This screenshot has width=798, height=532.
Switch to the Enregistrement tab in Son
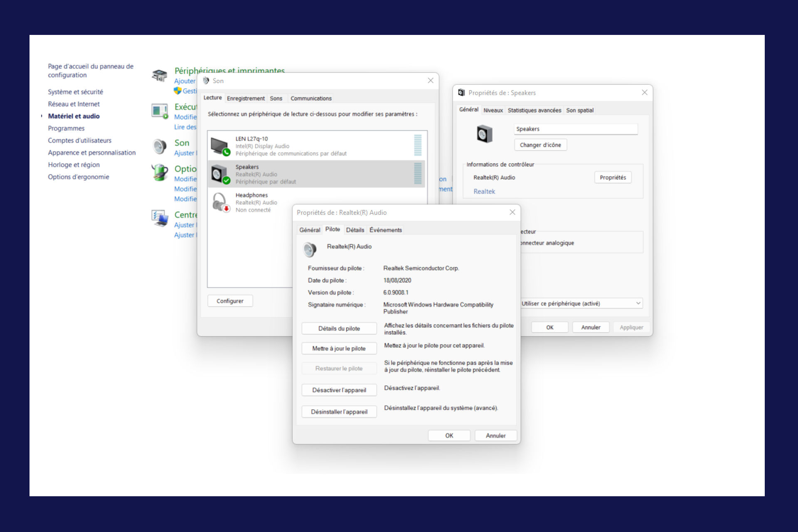pos(246,99)
